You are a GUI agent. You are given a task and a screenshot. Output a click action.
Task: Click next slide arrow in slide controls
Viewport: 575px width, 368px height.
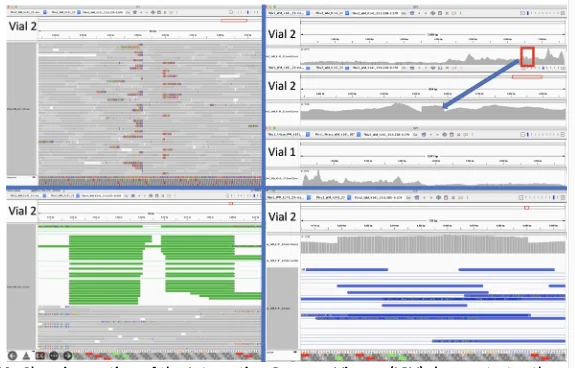(67, 356)
